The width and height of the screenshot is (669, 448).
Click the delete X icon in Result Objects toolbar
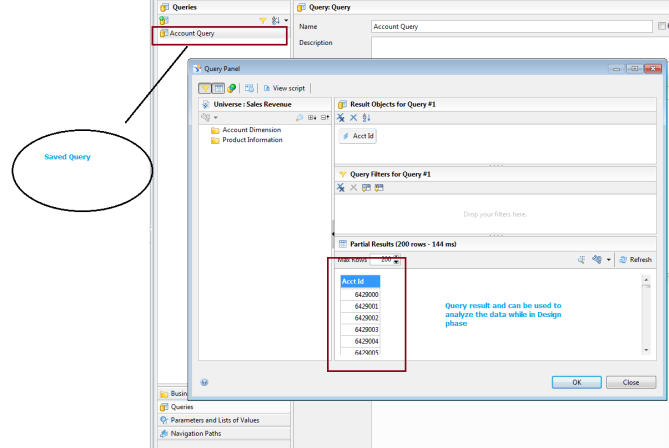click(x=353, y=118)
